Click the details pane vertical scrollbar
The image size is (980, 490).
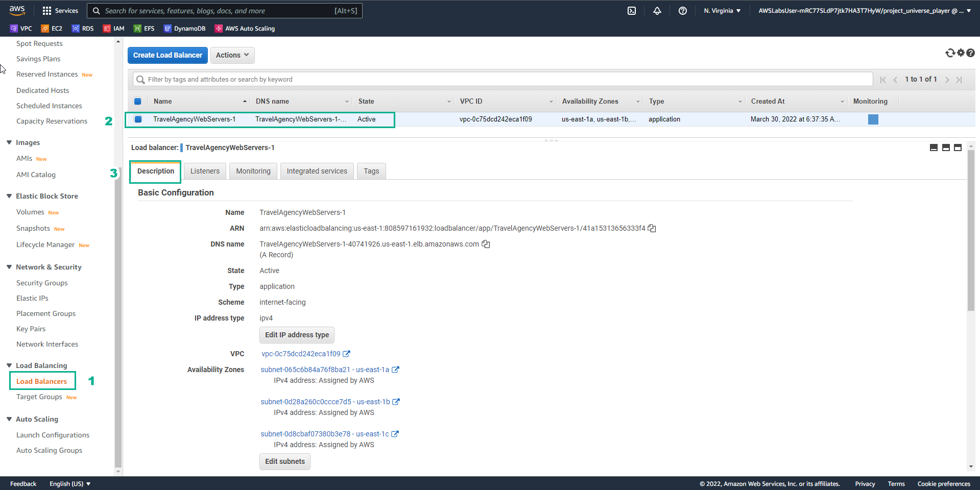[971, 230]
